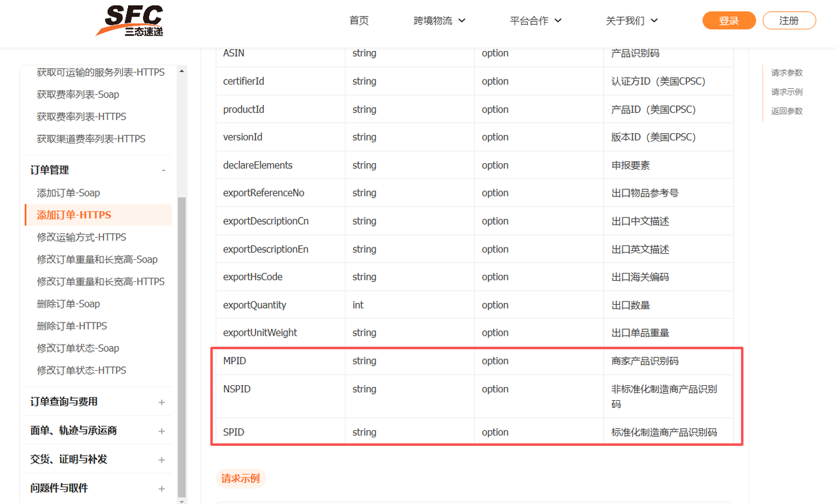Click the sidebar scroll down arrow
Screen dimensions: 836x504
point(182,500)
